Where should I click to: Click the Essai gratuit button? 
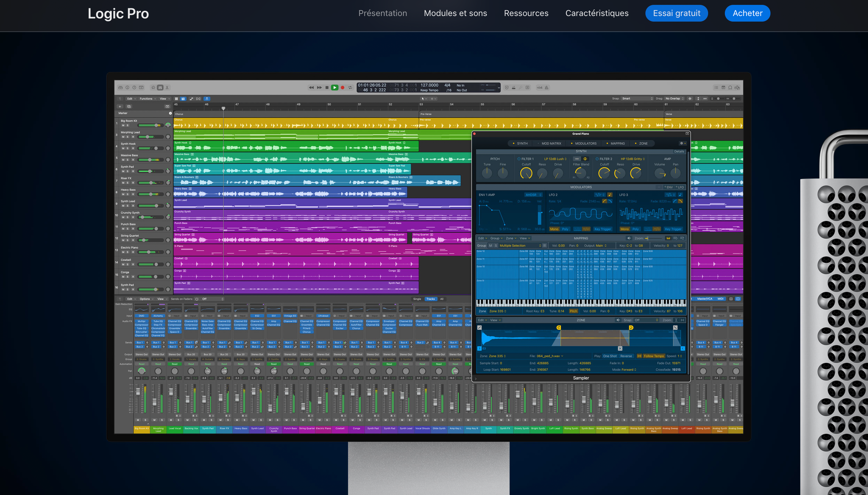pyautogui.click(x=676, y=13)
